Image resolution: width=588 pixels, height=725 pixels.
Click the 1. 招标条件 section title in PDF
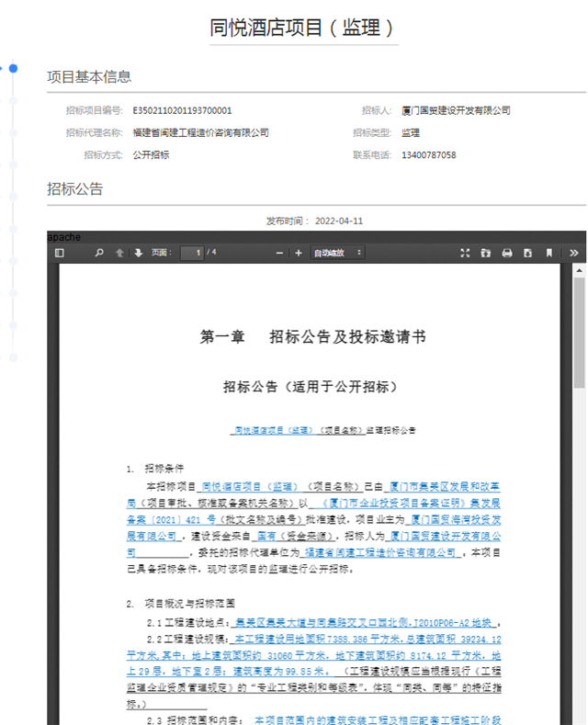(x=155, y=469)
